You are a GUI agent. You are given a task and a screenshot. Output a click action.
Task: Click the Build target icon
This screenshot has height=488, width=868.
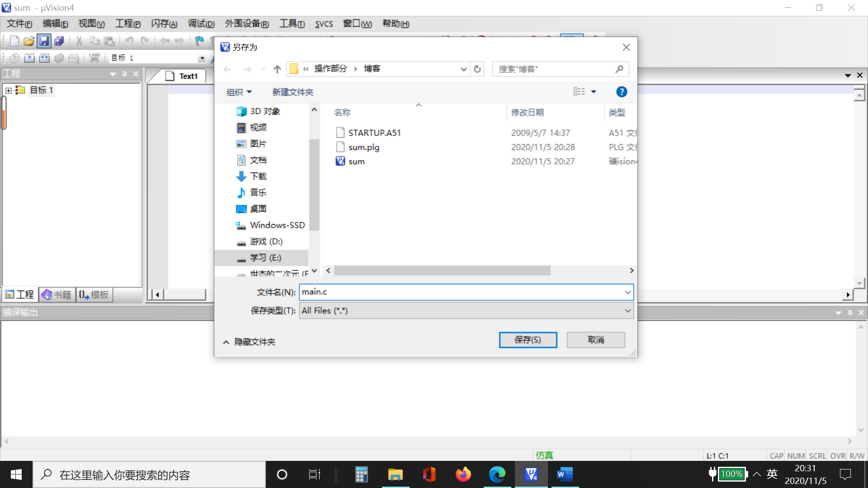(x=29, y=58)
